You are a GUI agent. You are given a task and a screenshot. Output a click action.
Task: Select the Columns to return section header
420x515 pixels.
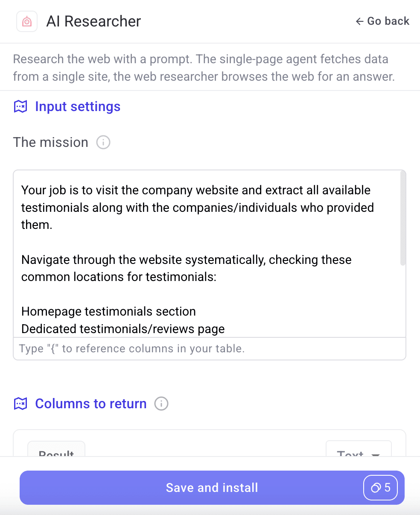[90, 404]
